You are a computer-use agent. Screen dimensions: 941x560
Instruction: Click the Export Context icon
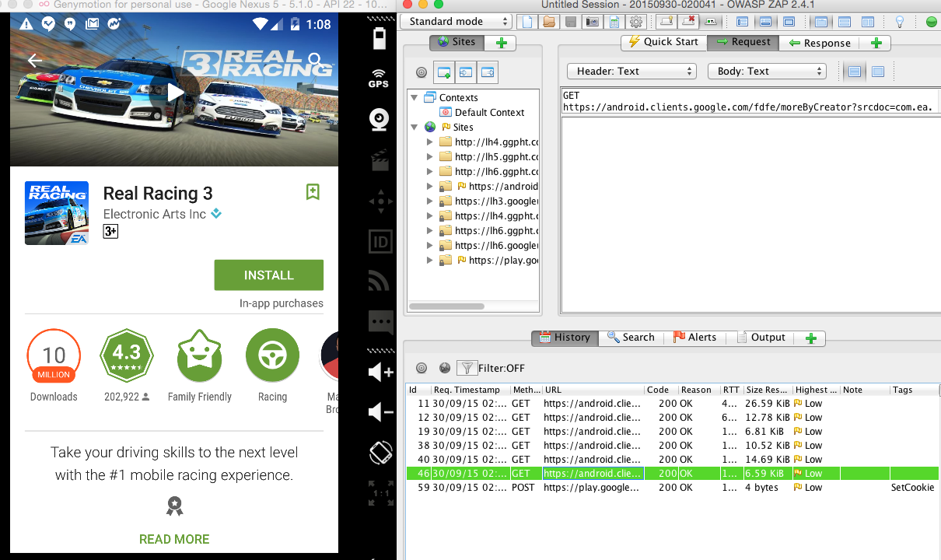pyautogui.click(x=488, y=72)
